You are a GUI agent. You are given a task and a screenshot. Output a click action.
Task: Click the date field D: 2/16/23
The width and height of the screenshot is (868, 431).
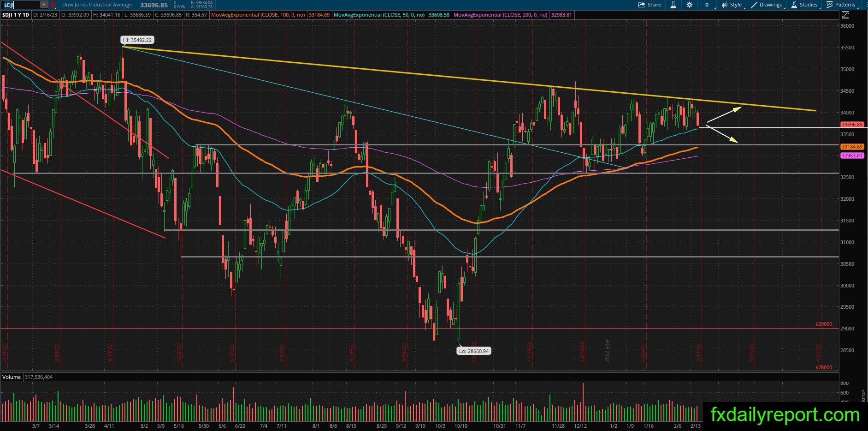(x=46, y=15)
